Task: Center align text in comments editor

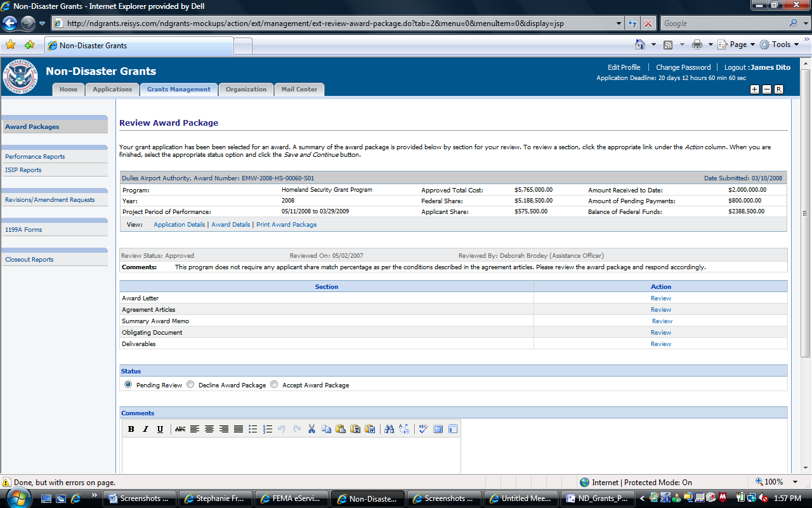Action: tap(209, 429)
